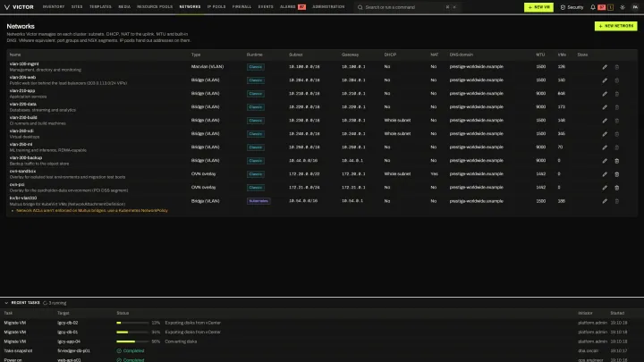Click trash icon for vlan-200-web
Viewport: 644px width, 362px height.
(x=616, y=80)
